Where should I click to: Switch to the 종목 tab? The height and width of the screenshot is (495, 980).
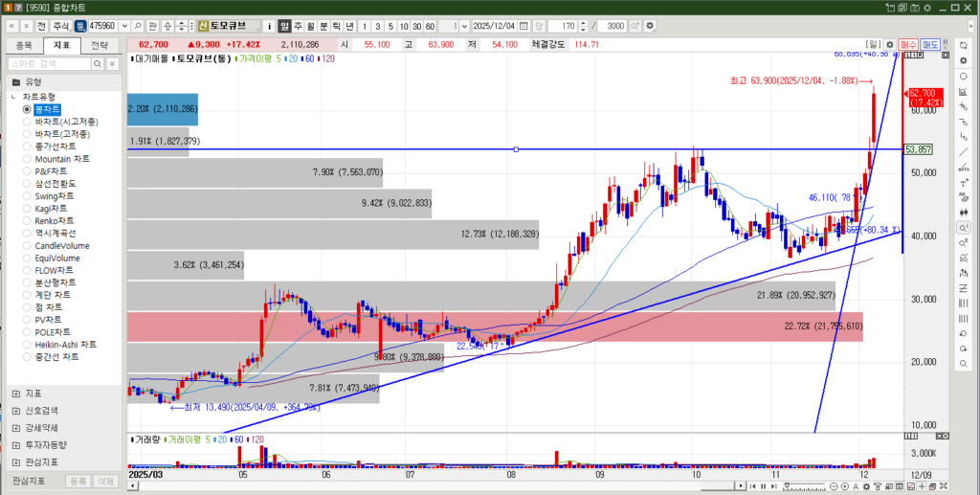pos(25,45)
